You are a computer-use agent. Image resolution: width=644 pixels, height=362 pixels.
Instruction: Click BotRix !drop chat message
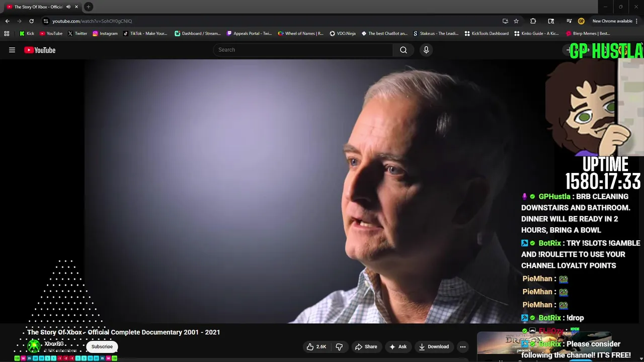tap(552, 318)
